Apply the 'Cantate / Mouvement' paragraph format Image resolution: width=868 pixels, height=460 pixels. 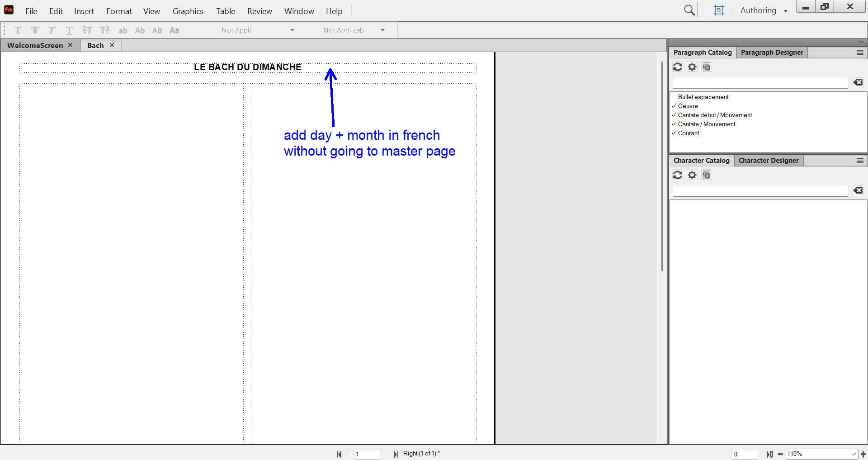point(707,124)
